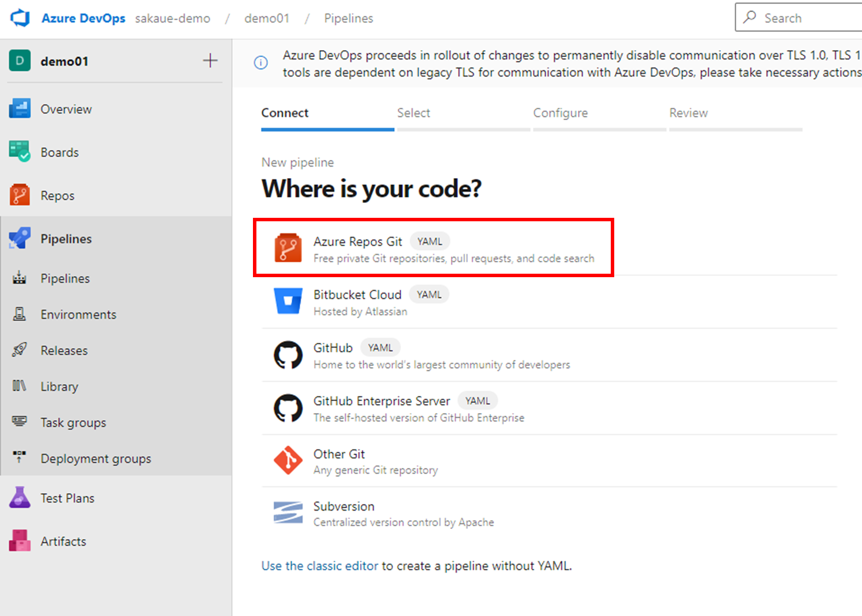The image size is (862, 616).
Task: Click the Library books icon
Action: tap(20, 386)
